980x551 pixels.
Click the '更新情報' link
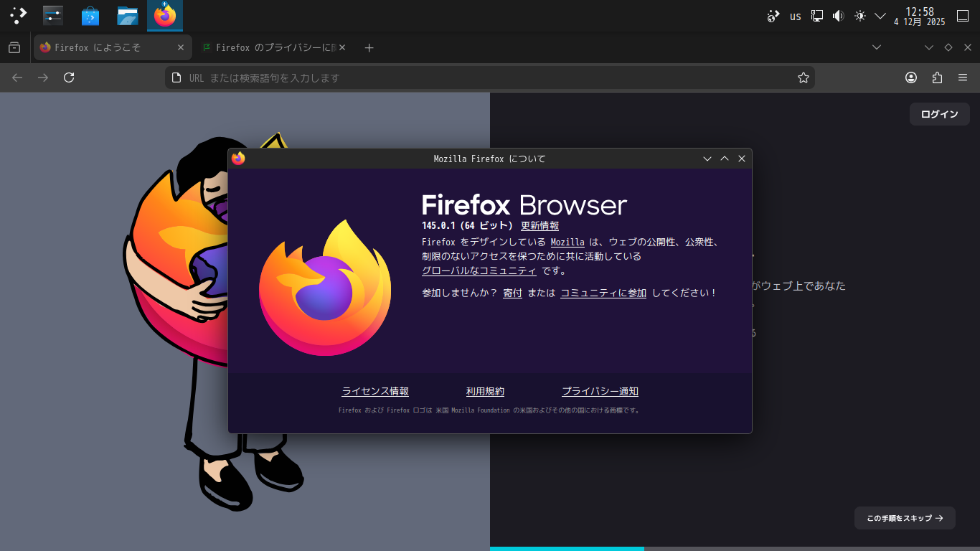[540, 226]
